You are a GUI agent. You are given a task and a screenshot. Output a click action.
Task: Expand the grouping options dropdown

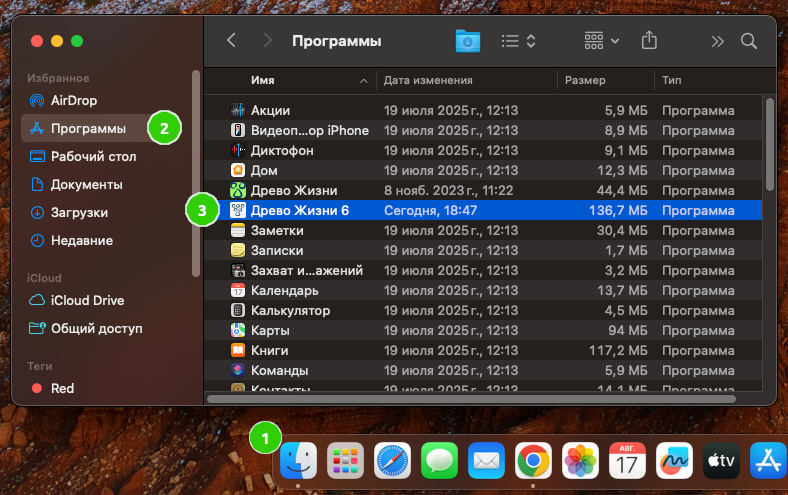click(x=602, y=41)
